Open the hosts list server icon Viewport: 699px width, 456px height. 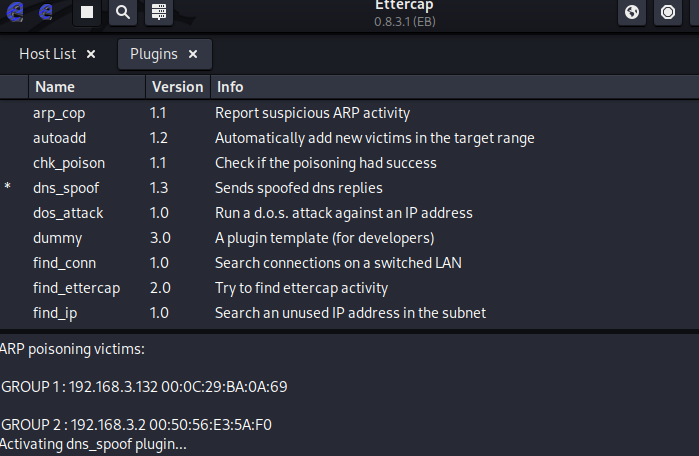tap(157, 12)
